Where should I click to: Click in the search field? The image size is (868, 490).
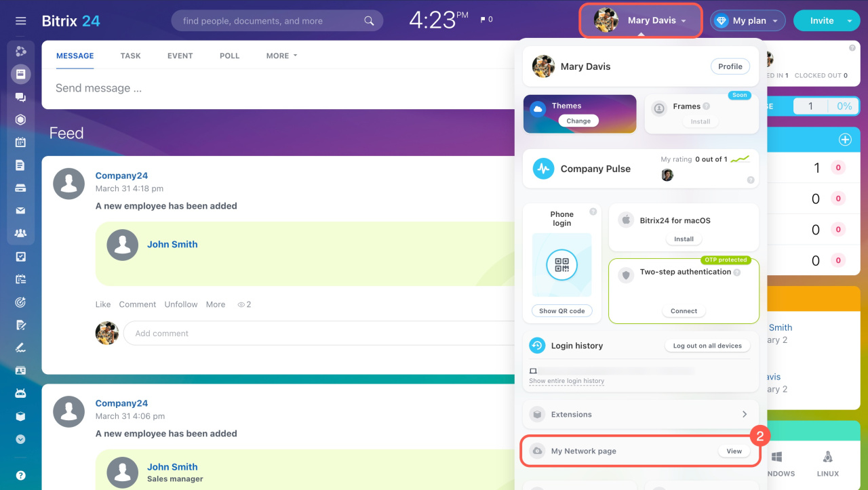click(x=278, y=21)
